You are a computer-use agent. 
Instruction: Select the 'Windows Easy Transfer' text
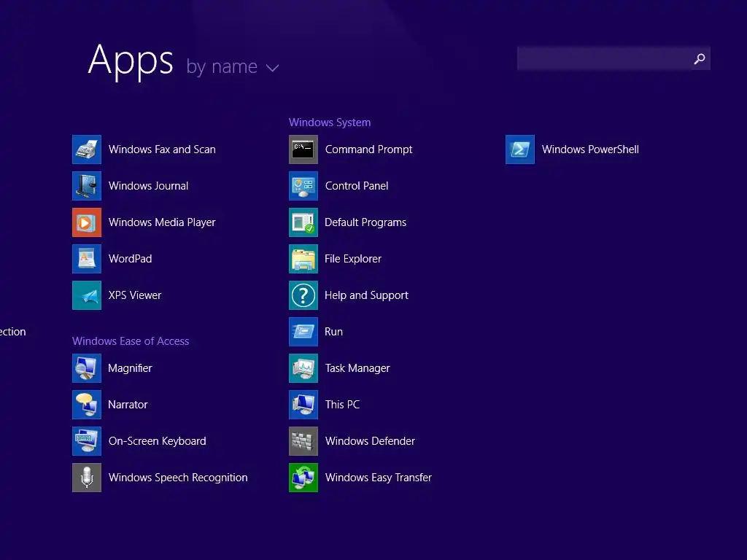[379, 478]
